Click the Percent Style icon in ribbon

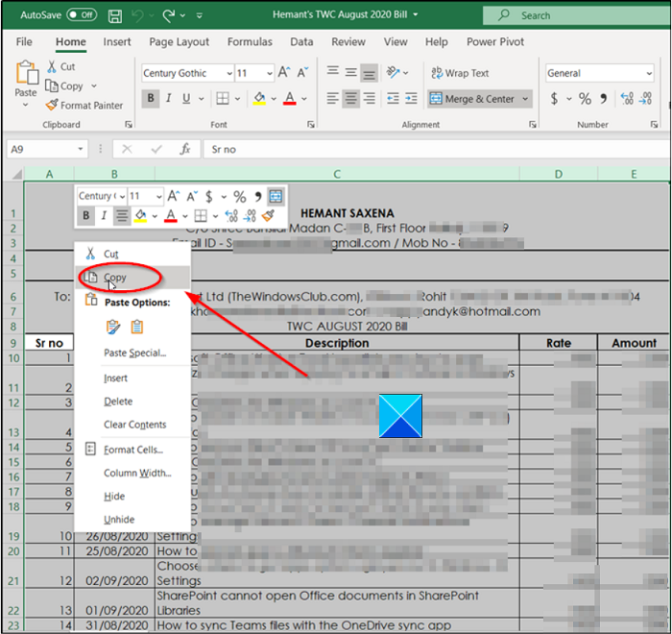[x=585, y=99]
